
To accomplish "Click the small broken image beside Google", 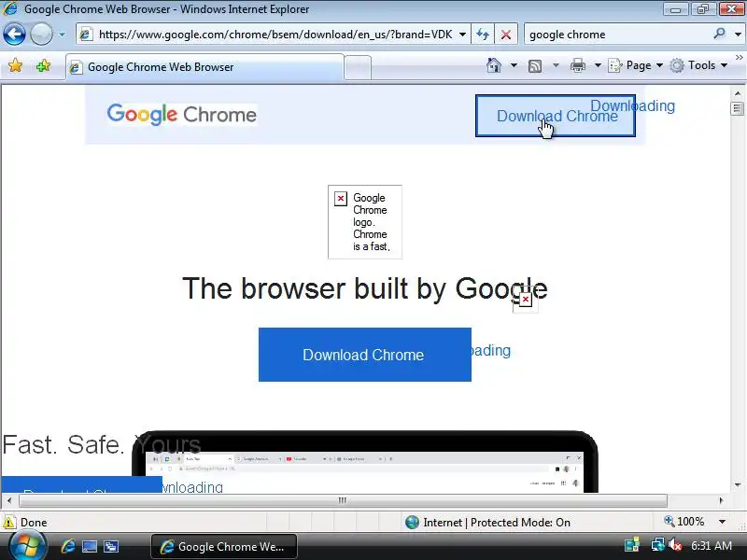I will (x=526, y=300).
